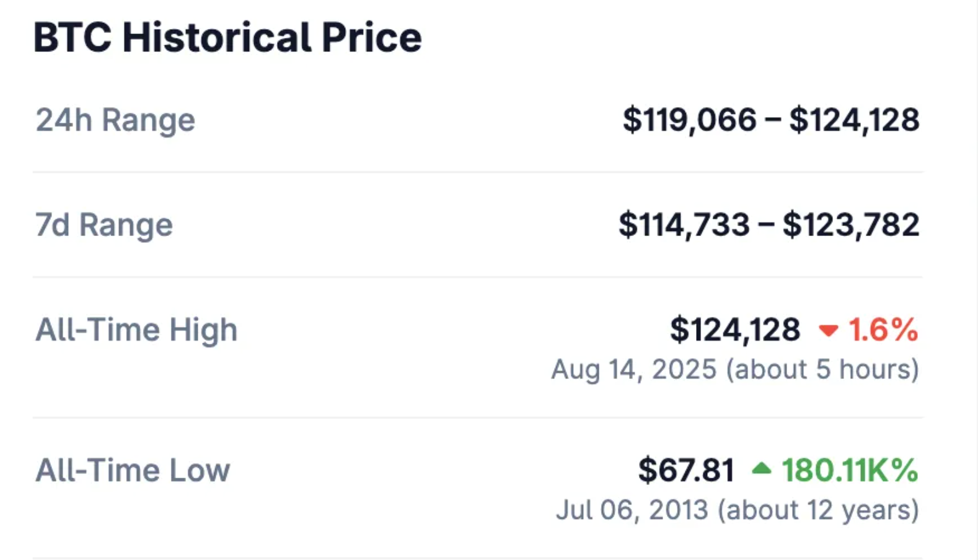Click the red 1.6% change figure
Viewport: 978px width, 560px height.
(x=883, y=330)
